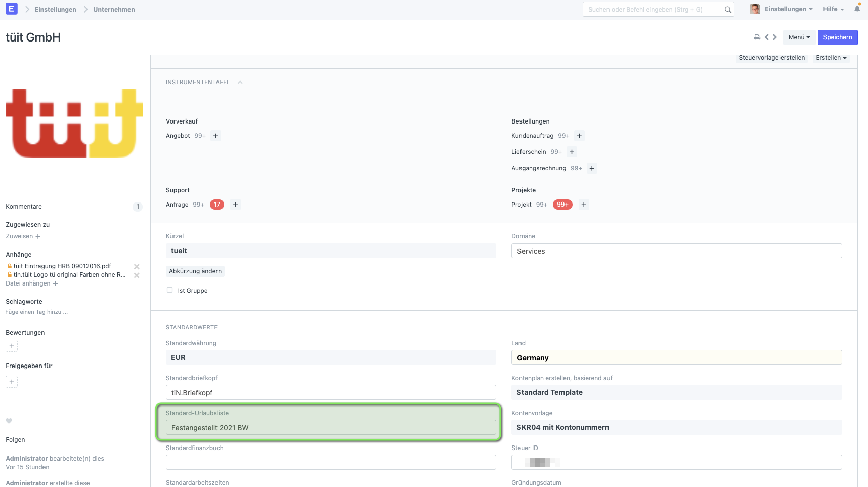Click the tag input under Schlagworte

[x=36, y=312]
